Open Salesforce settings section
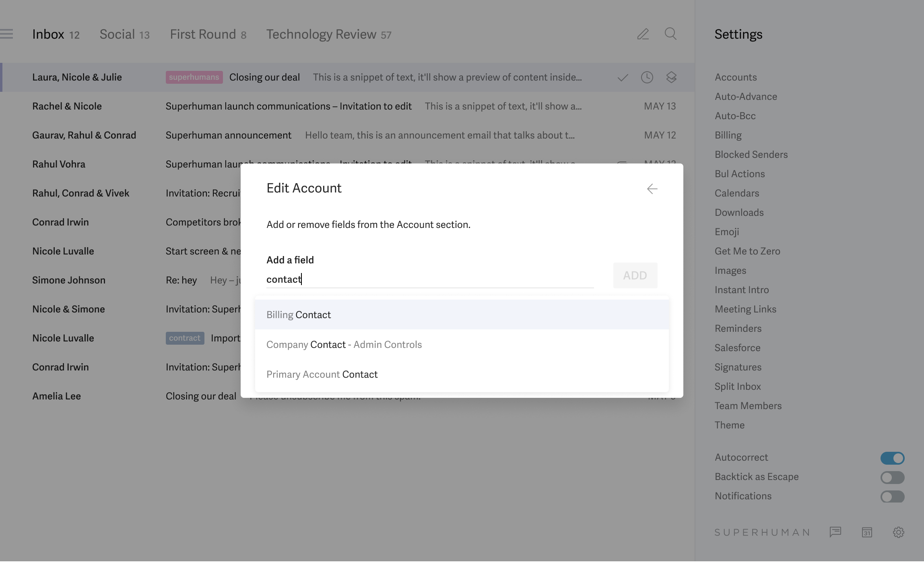 (x=737, y=348)
